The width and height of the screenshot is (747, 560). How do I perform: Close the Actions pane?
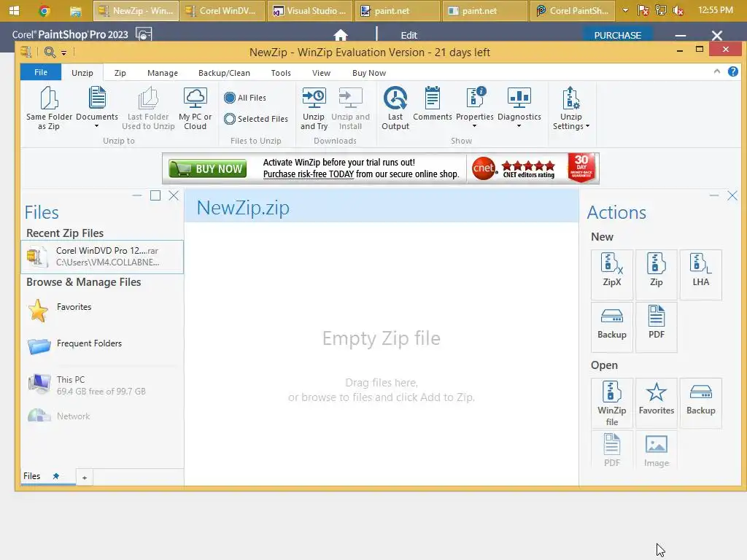click(732, 195)
